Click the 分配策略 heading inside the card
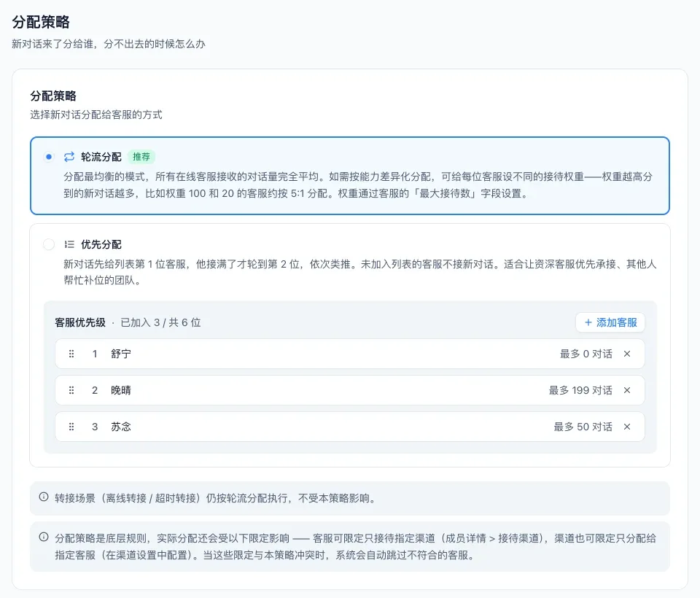 click(53, 96)
